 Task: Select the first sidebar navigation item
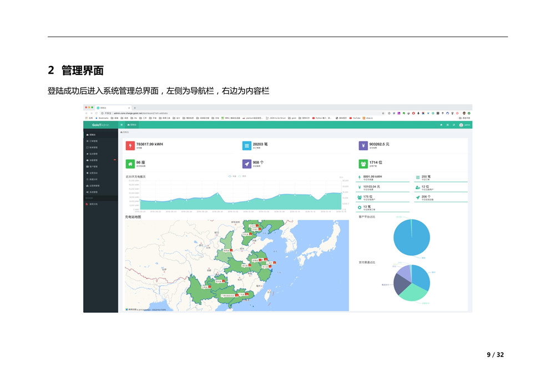pos(92,135)
